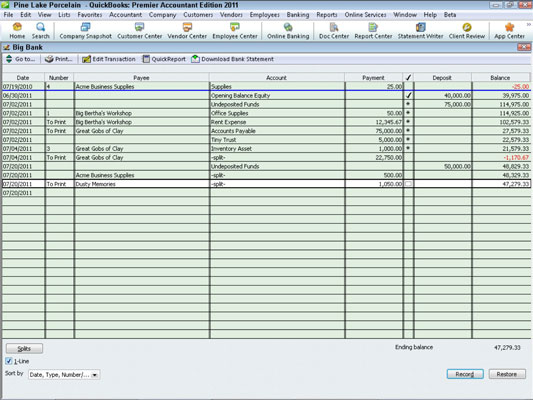This screenshot has height=400, width=533.
Task: Launch the Online Banking icon
Action: [x=288, y=27]
